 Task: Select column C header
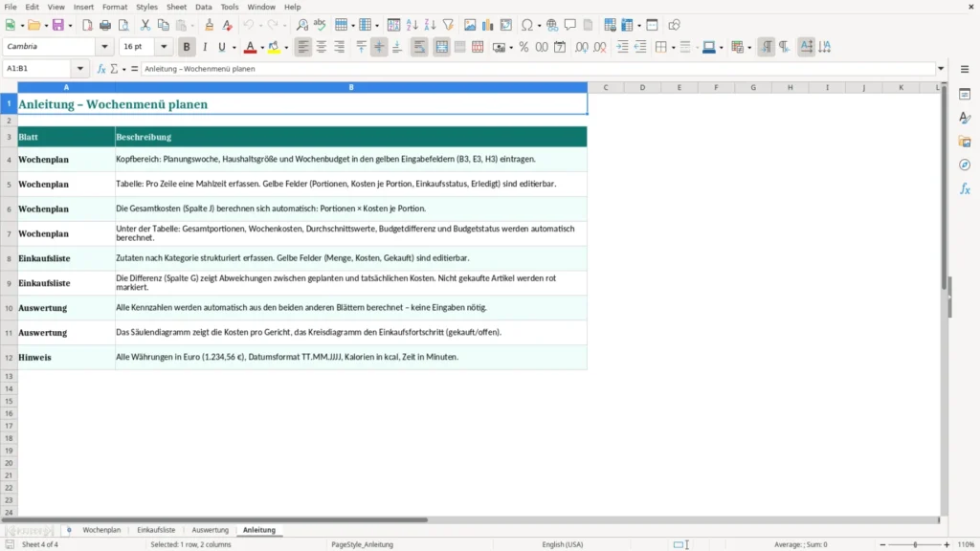click(x=606, y=87)
